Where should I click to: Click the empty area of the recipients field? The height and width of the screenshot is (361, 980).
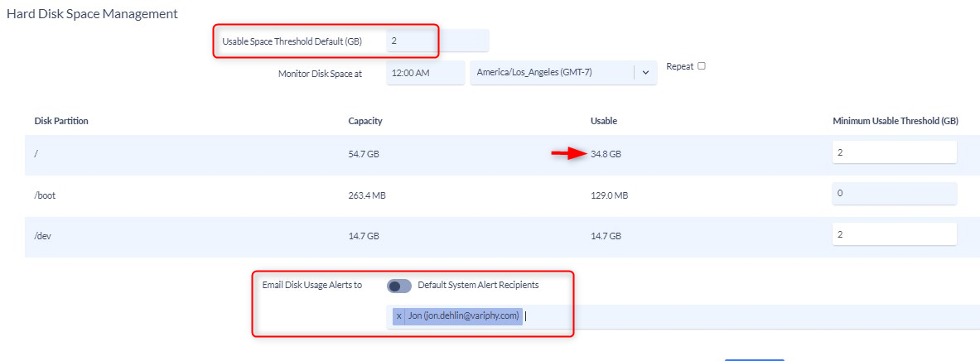pyautogui.click(x=750, y=316)
